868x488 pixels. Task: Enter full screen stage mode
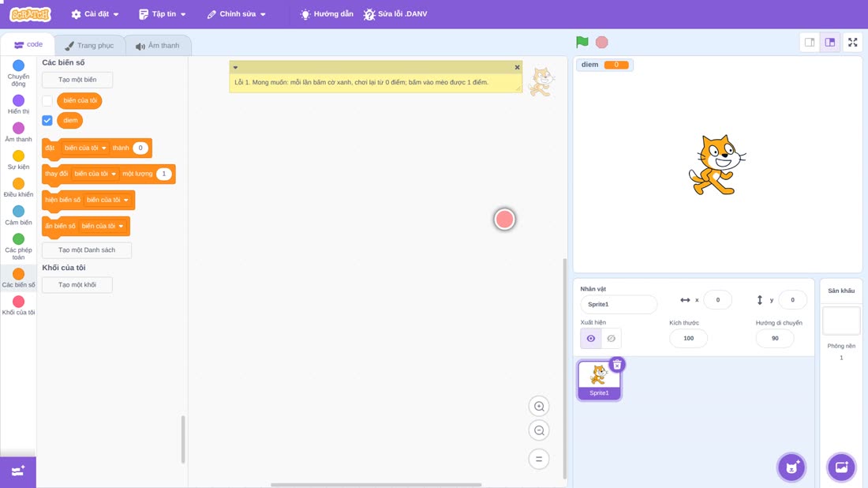[x=852, y=42]
